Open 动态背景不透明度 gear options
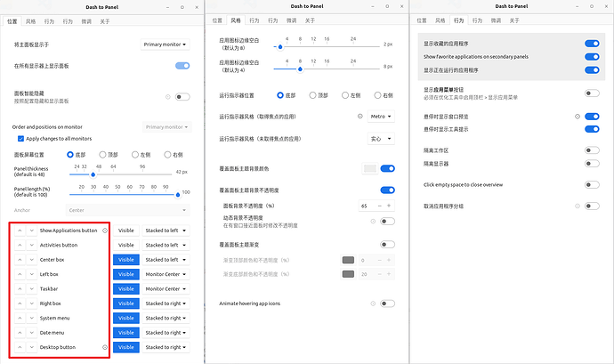The height and width of the screenshot is (364, 614). [x=373, y=222]
